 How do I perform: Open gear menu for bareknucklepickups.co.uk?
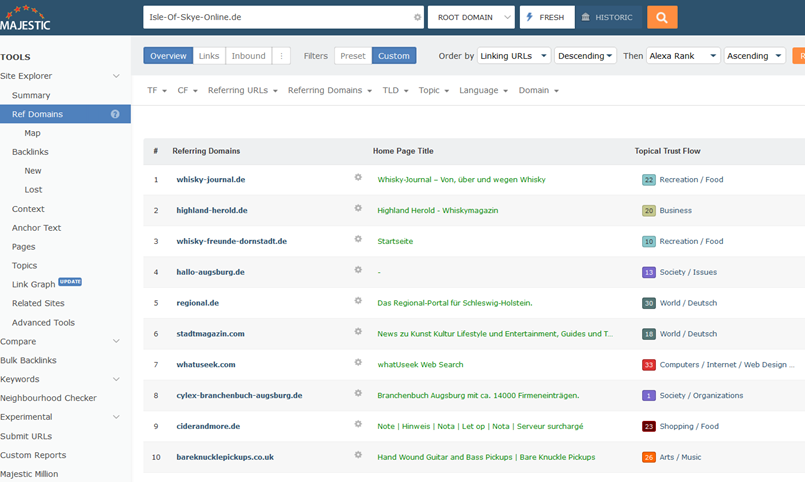358,455
